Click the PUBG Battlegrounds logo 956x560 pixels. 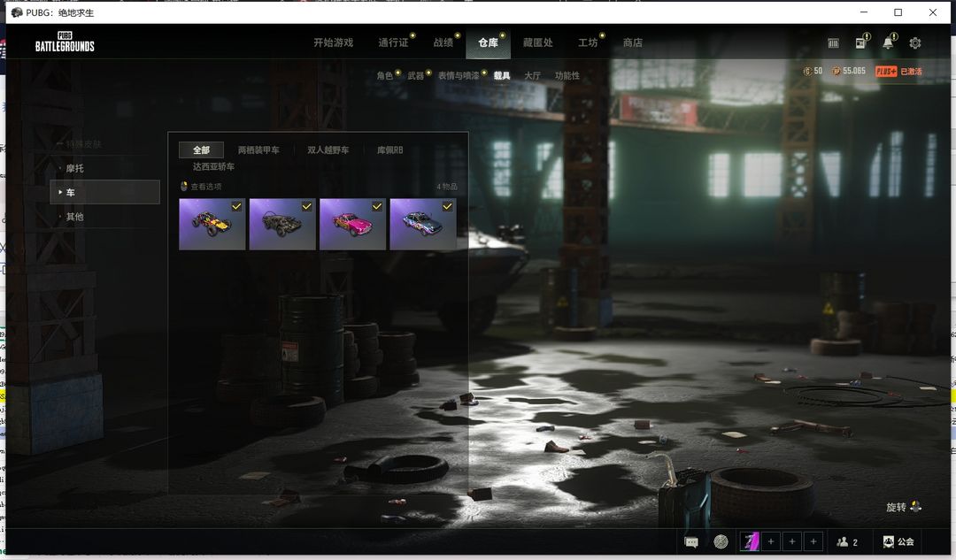65,42
